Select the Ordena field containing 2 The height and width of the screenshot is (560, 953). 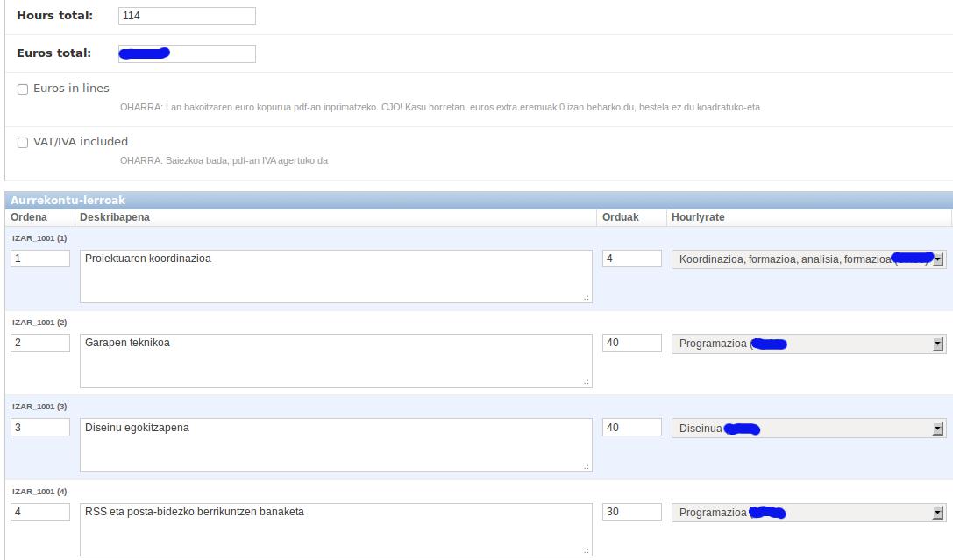tap(40, 343)
